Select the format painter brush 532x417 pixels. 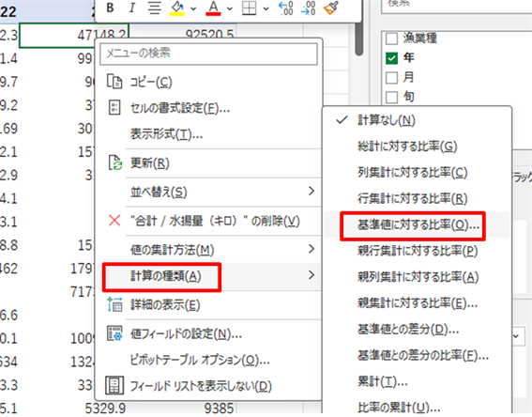tap(331, 8)
